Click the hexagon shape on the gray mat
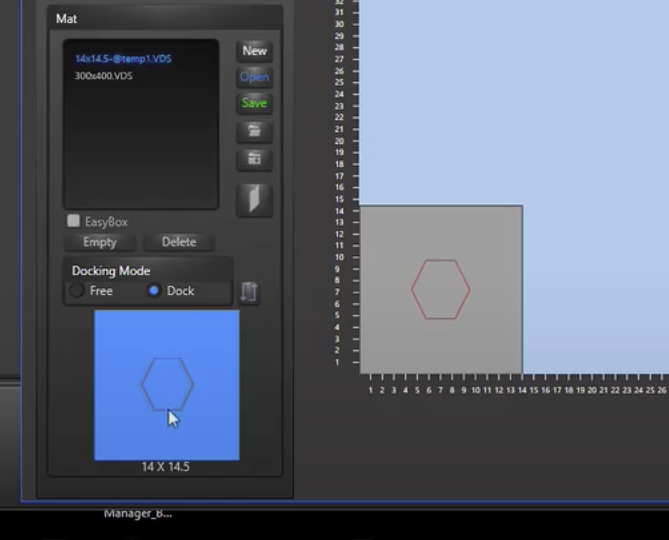The image size is (669, 540). click(440, 289)
